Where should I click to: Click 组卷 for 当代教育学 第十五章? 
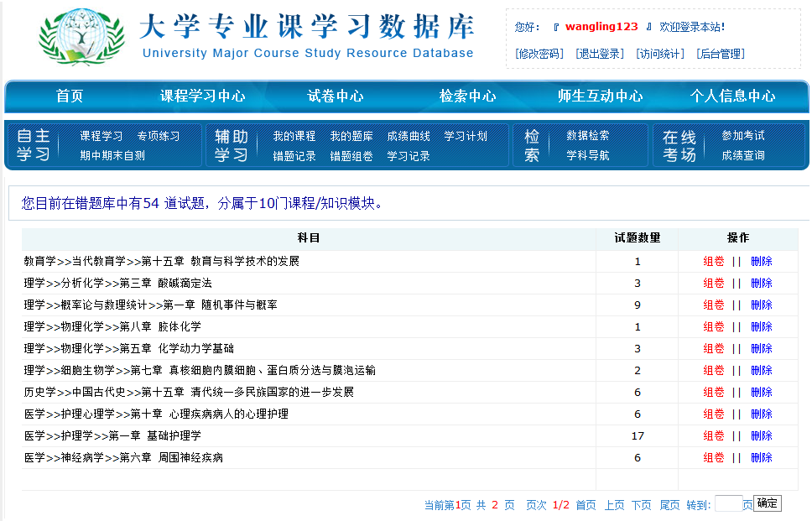tap(714, 261)
